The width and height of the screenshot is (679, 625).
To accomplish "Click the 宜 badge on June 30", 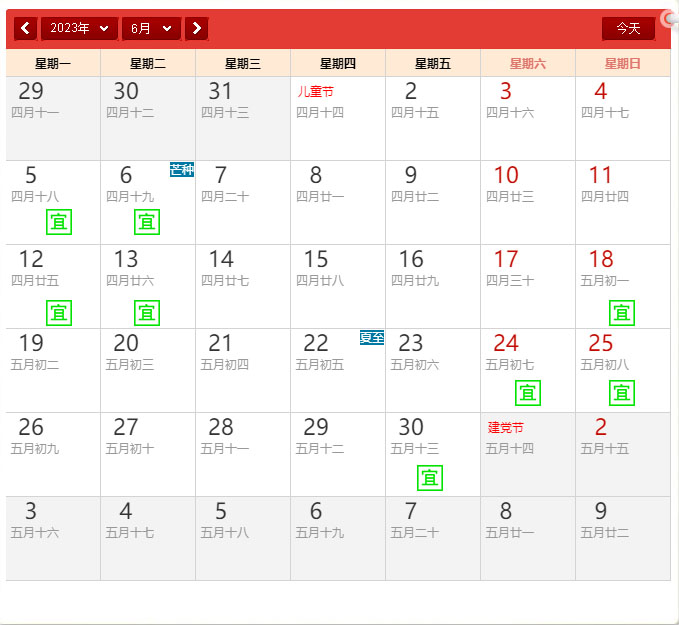I will coord(430,478).
